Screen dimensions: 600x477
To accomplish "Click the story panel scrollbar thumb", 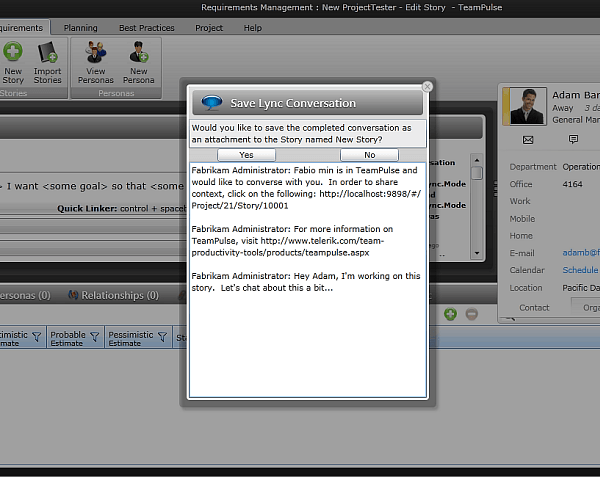I will click(477, 173).
